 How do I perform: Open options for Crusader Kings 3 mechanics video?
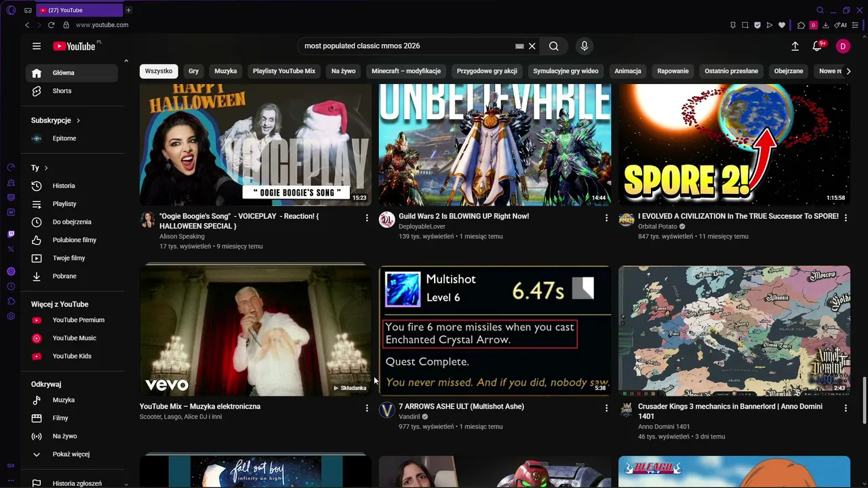(846, 408)
